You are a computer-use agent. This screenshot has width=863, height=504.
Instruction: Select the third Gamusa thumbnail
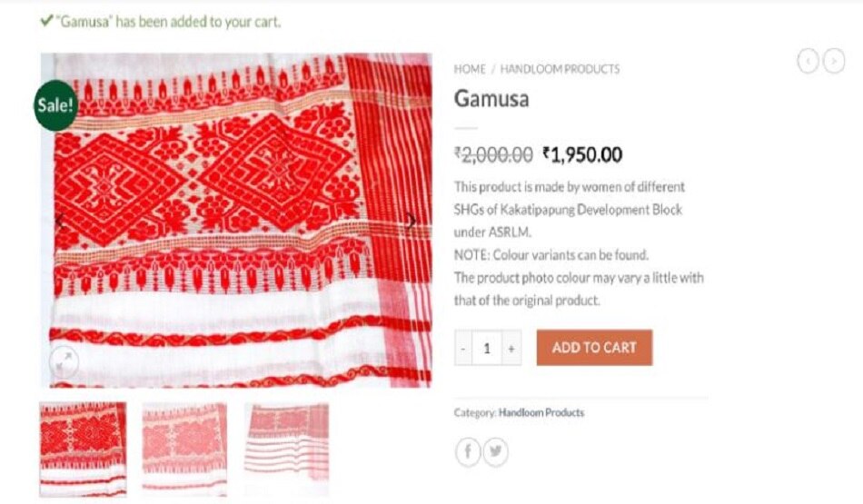pyautogui.click(x=287, y=449)
